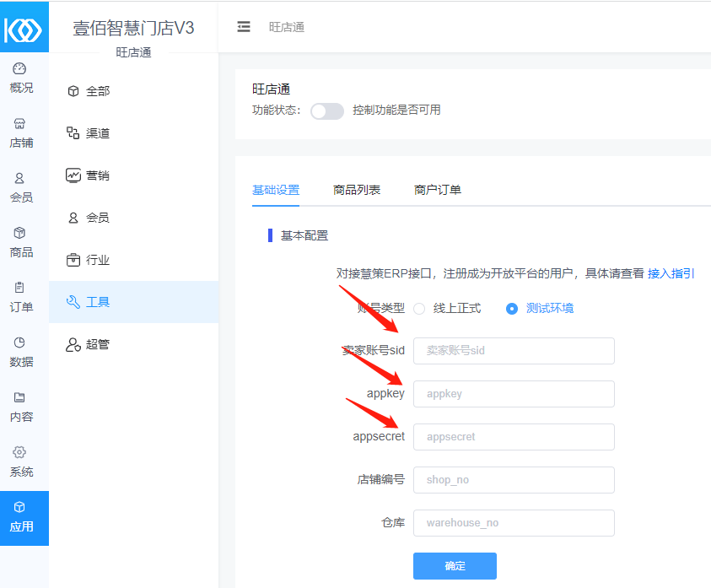The width and height of the screenshot is (711, 588).
Task: Click the 渠道 channel icon
Action: click(x=73, y=133)
